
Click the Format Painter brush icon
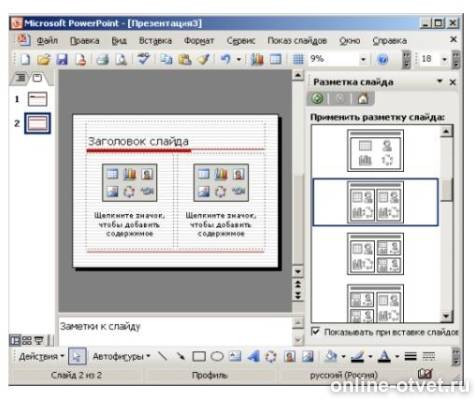[x=203, y=59]
